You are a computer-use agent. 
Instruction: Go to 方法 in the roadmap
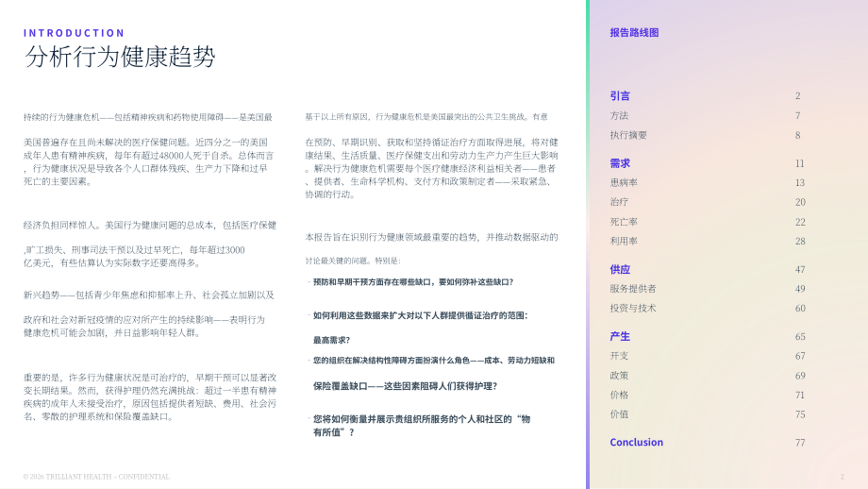point(619,116)
